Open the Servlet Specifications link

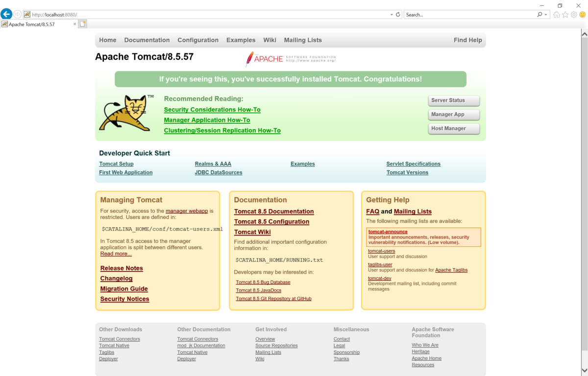[414, 164]
